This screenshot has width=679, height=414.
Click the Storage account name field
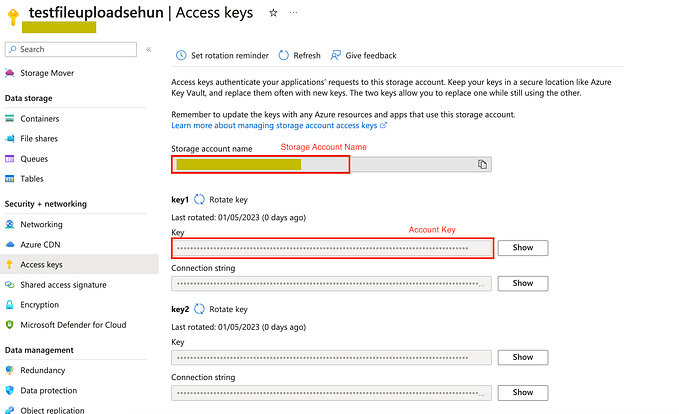[x=331, y=165]
